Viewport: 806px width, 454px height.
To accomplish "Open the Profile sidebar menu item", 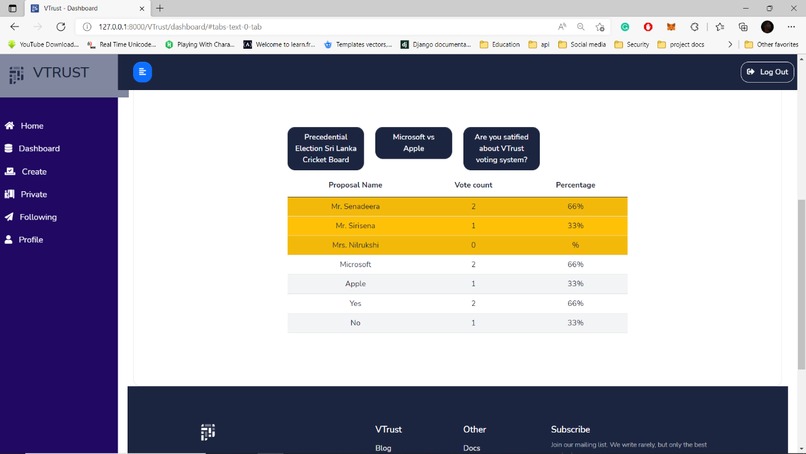I will point(24,239).
